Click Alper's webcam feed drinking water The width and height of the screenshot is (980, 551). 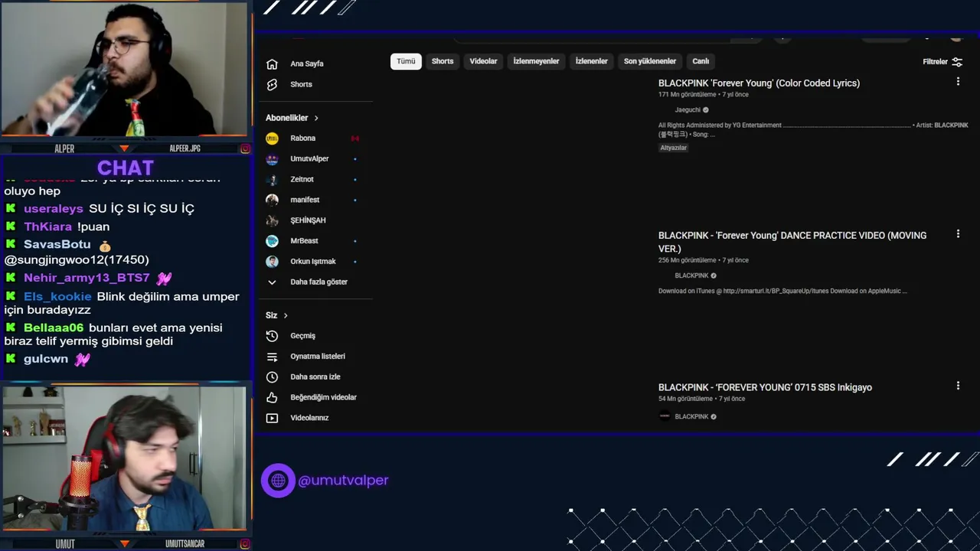click(125, 69)
